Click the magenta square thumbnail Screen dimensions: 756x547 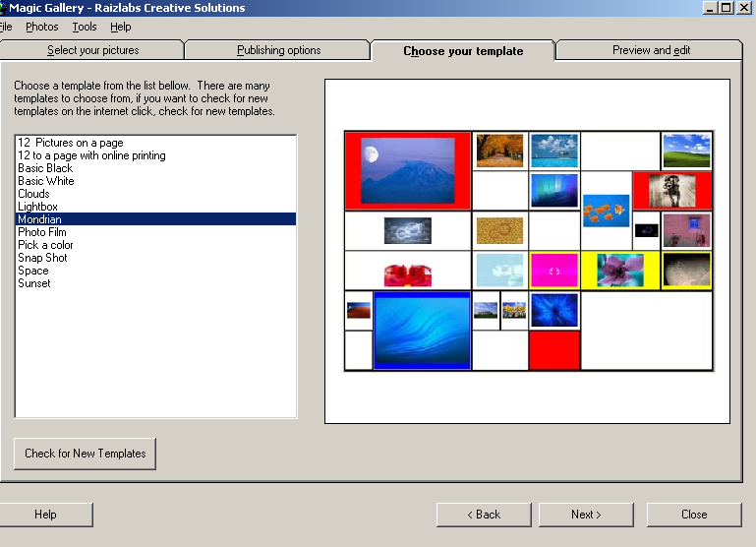point(554,271)
